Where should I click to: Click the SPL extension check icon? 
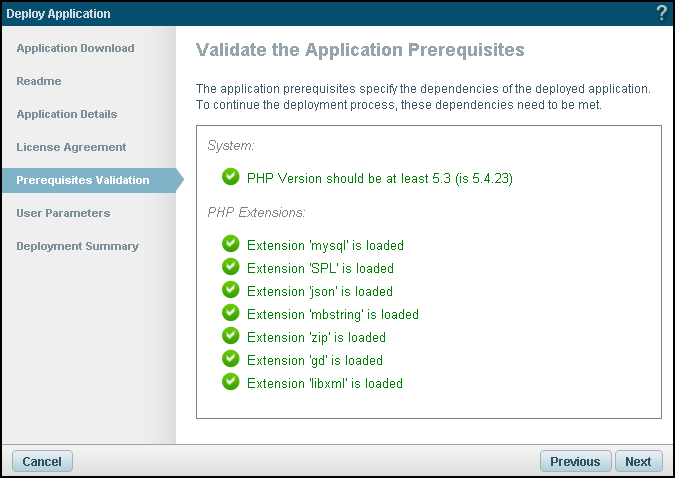click(231, 267)
